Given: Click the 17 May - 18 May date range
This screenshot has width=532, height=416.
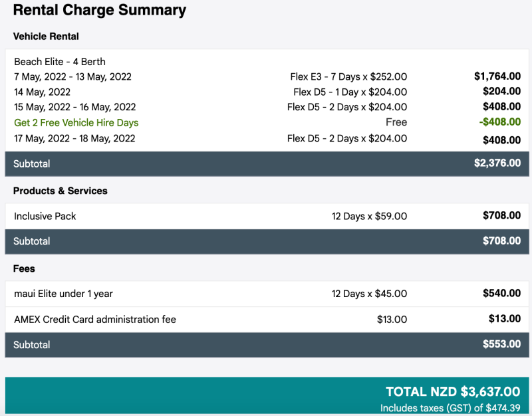Looking at the screenshot, I should (x=74, y=138).
